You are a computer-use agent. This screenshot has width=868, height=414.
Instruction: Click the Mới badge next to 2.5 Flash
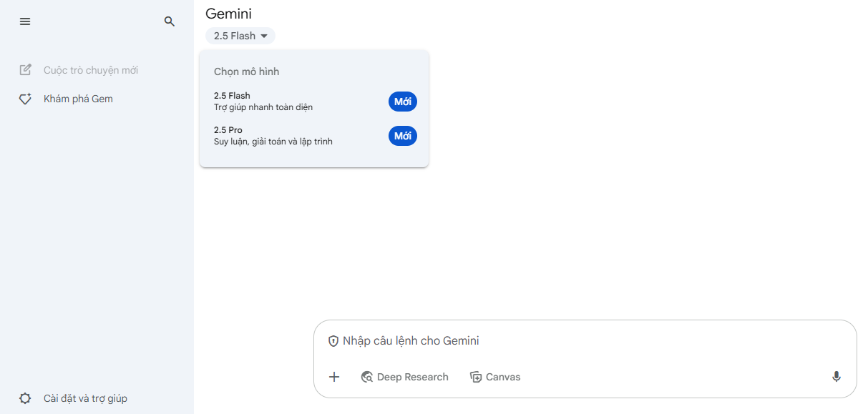click(403, 102)
